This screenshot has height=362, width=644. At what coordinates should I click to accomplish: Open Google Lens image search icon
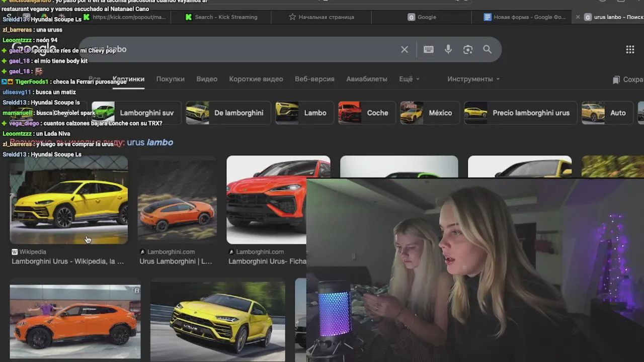(x=468, y=49)
